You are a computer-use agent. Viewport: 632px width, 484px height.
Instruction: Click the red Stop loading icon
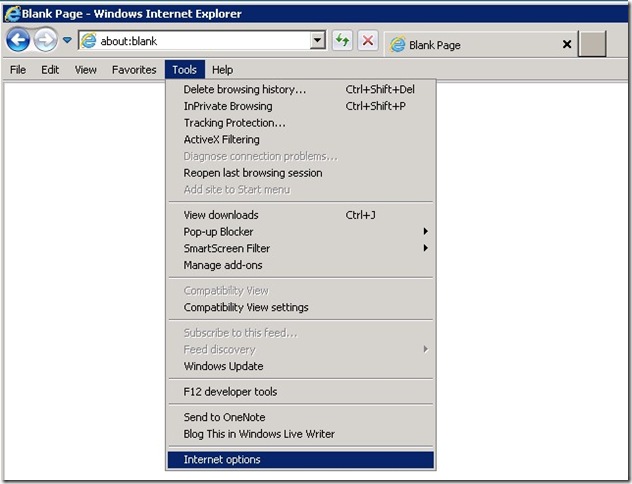[368, 41]
